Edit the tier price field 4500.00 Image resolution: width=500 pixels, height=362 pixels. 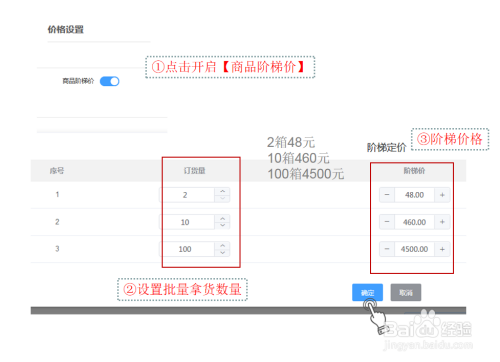click(415, 249)
